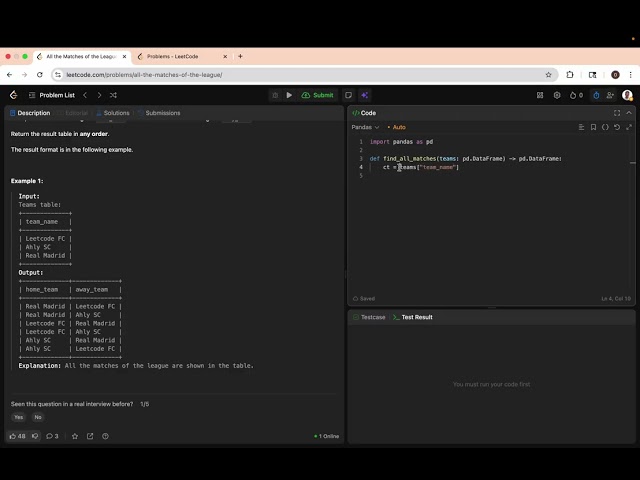Expand the code editor to fullscreen
The height and width of the screenshot is (480, 640).
(x=617, y=113)
